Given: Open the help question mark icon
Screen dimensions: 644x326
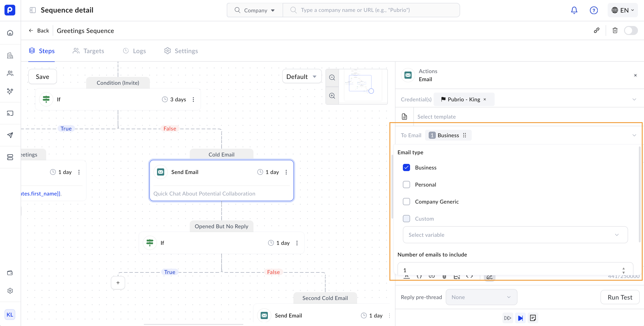Looking at the screenshot, I should click(x=594, y=10).
